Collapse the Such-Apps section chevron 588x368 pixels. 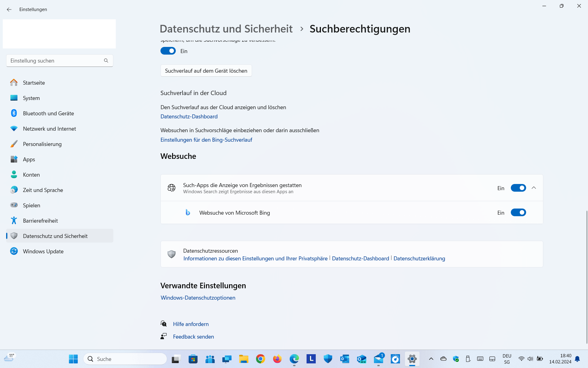(534, 188)
